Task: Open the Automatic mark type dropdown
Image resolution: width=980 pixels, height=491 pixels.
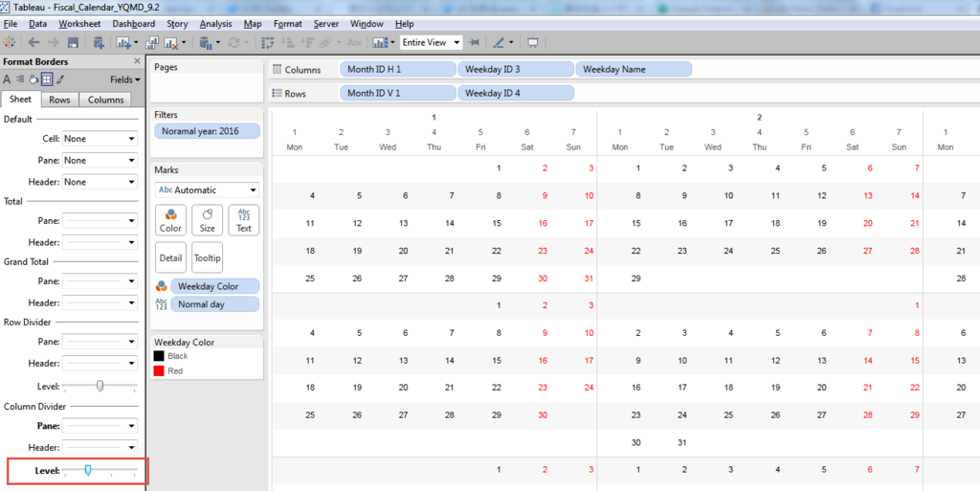Action: [207, 190]
